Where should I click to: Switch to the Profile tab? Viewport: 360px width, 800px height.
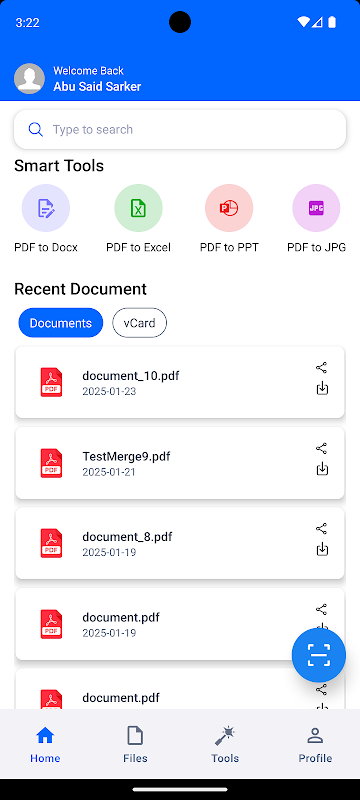tap(315, 745)
